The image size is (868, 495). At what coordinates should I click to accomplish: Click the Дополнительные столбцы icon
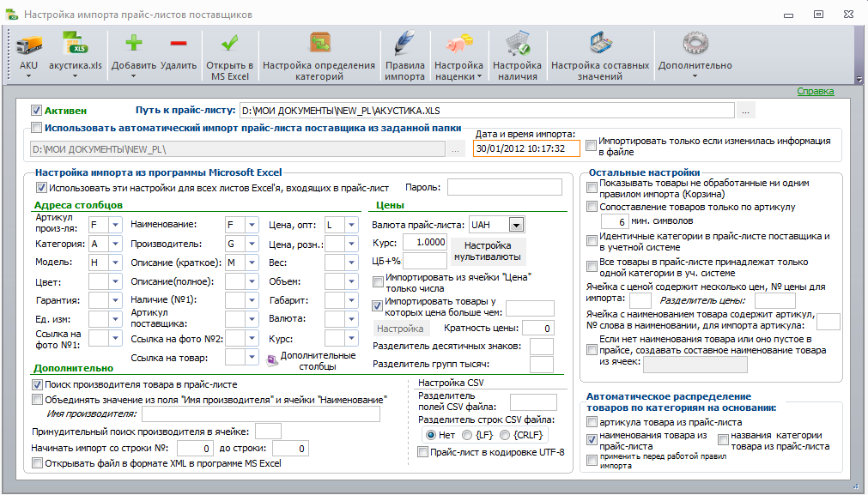(272, 360)
